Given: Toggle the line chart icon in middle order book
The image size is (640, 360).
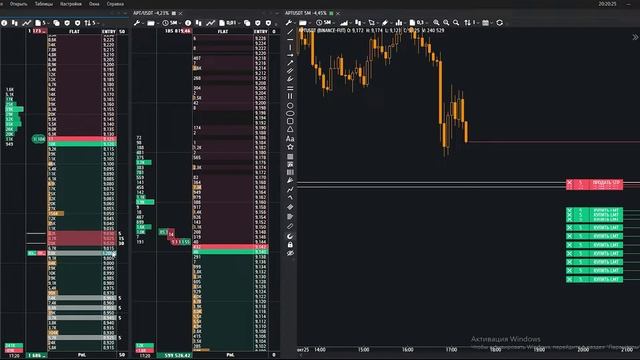Looking at the screenshot, I should click(x=210, y=23).
